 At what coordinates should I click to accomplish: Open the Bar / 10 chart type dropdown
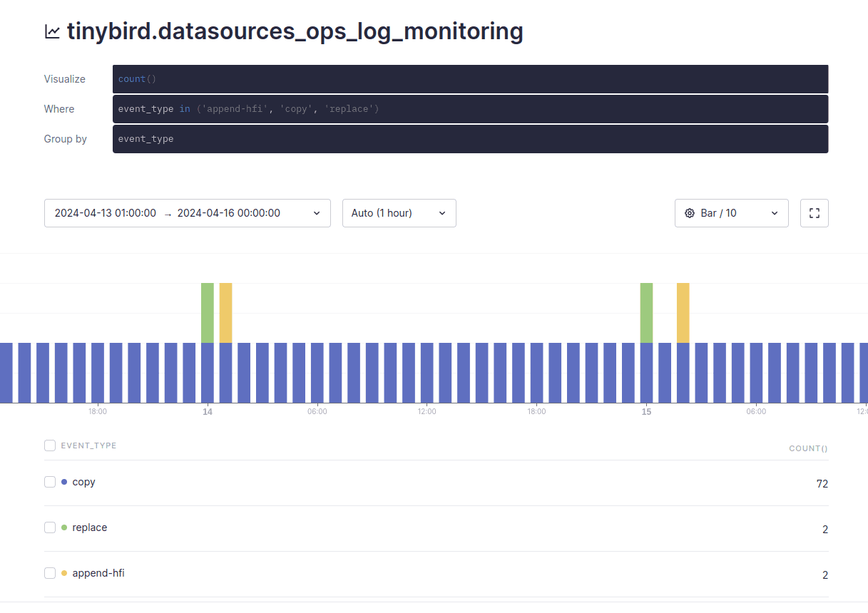732,213
